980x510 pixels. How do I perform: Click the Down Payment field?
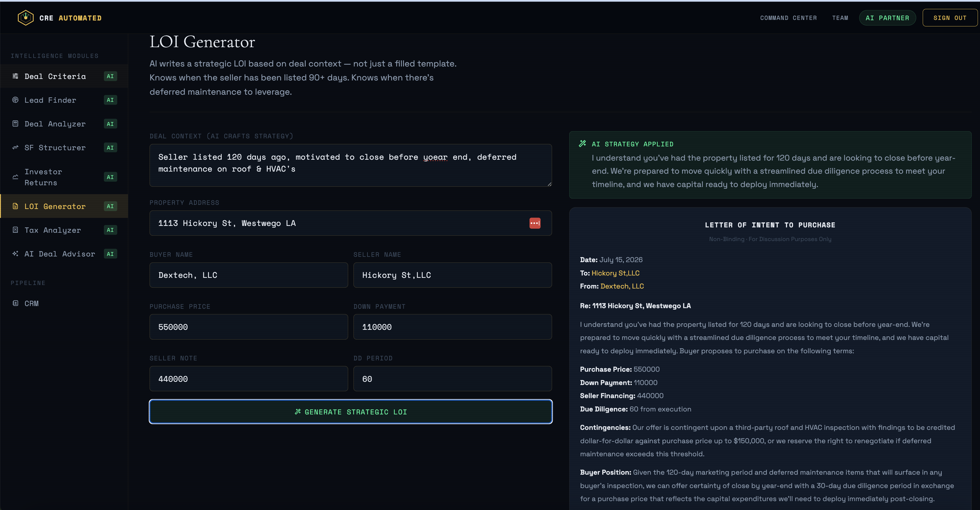click(x=452, y=327)
